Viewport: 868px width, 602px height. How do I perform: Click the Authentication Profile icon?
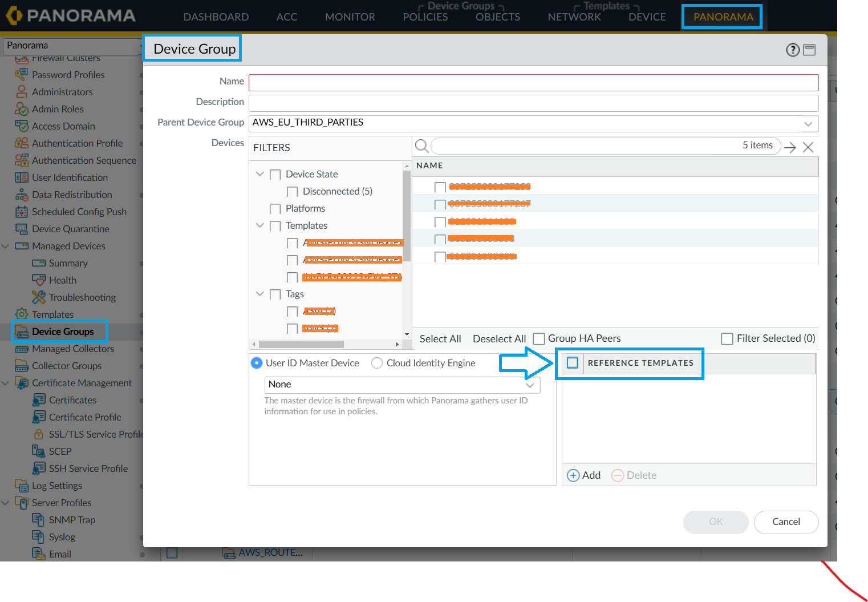21,143
